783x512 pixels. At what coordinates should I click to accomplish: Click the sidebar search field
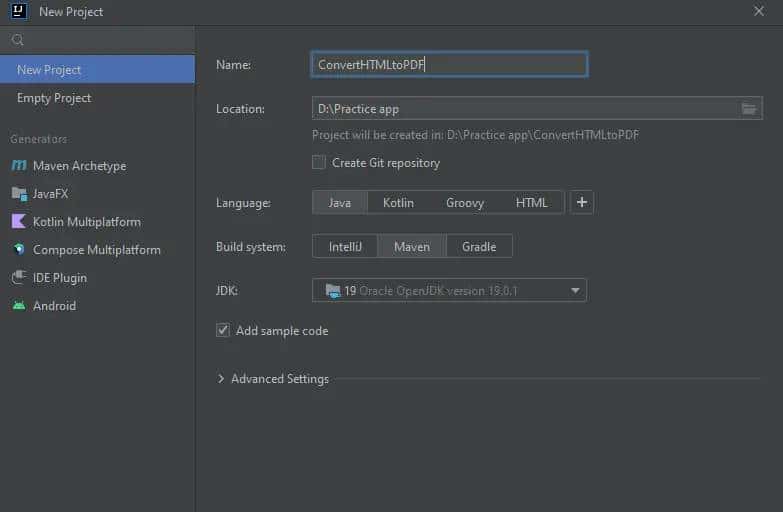coord(97,40)
